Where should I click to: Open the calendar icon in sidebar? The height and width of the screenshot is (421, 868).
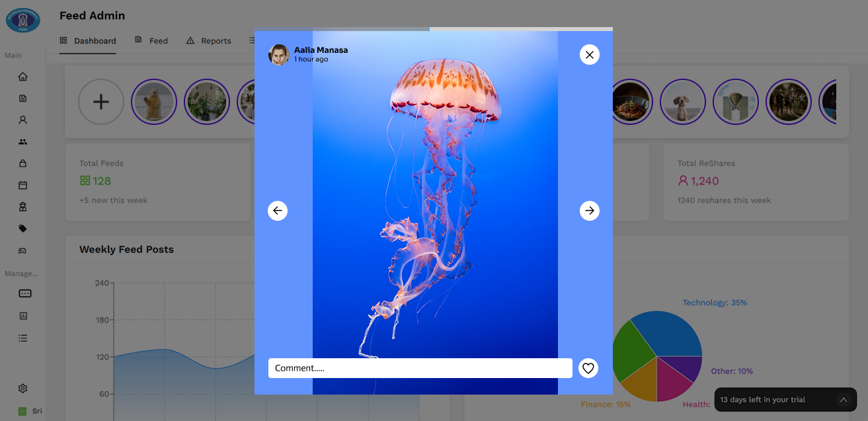pyautogui.click(x=23, y=185)
